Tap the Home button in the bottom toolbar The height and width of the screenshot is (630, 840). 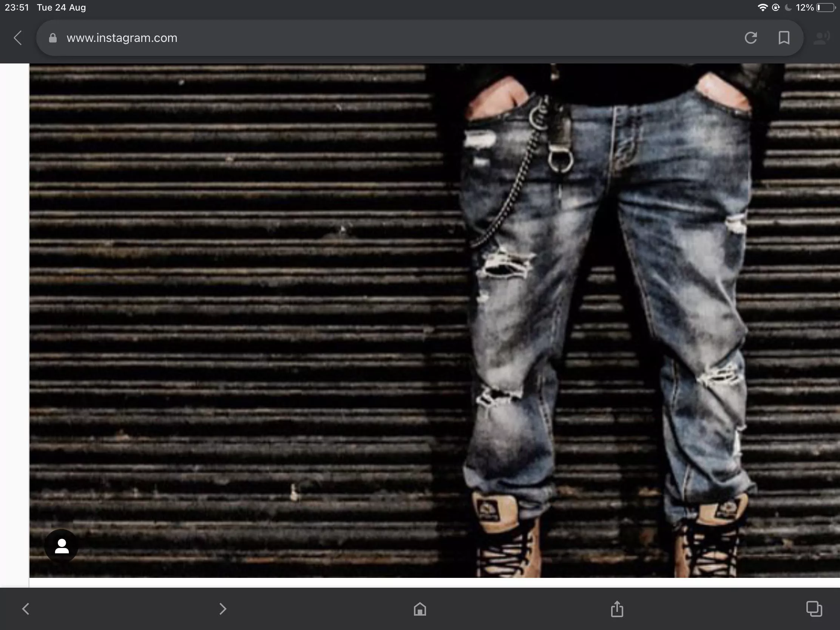tap(420, 609)
